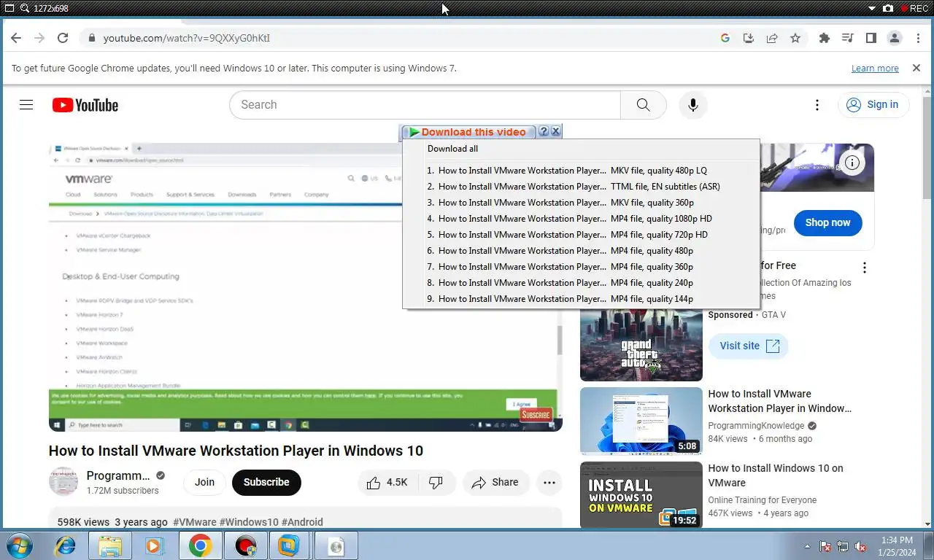Open the Grand Theft Auto ad thumbnail
This screenshot has width=934, height=560.
tap(641, 346)
